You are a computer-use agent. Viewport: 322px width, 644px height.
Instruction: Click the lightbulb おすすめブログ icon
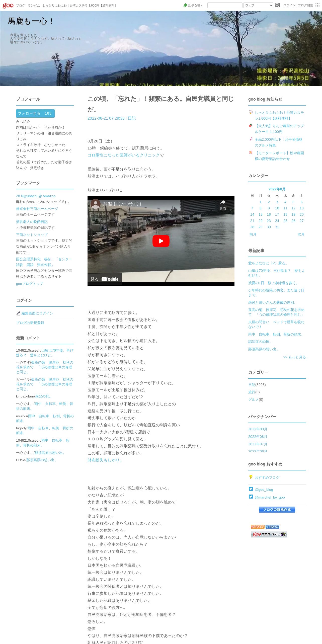tap(251, 477)
